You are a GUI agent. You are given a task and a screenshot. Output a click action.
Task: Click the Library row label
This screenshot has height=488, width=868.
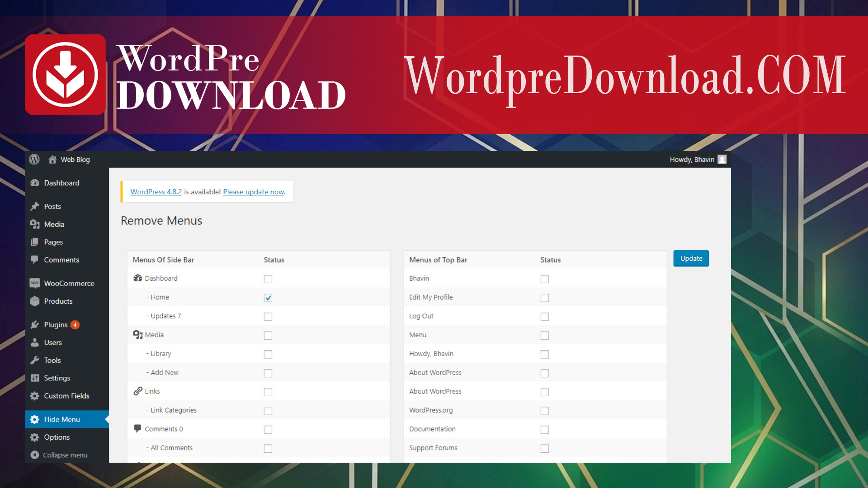click(161, 354)
